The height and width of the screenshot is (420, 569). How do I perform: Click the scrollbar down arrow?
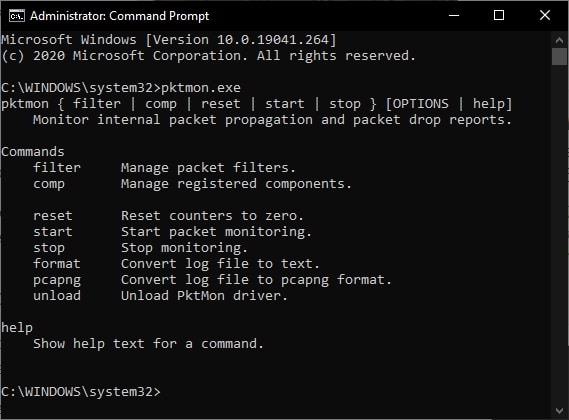pos(559,411)
